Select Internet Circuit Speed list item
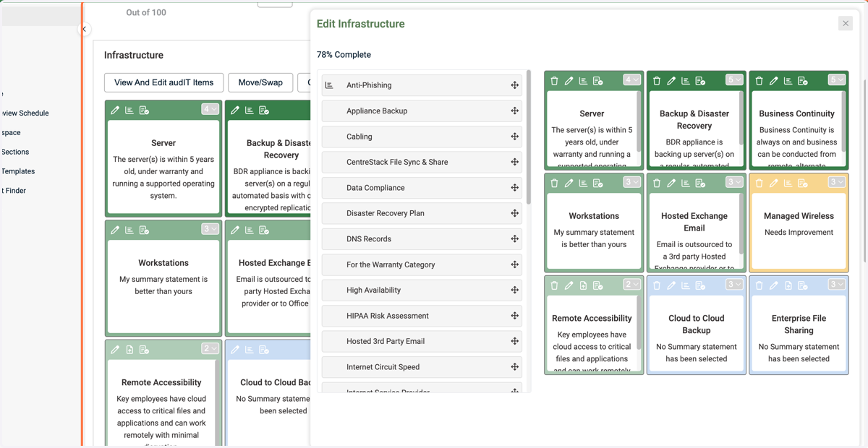Screen dimensions: 868x448 pyautogui.click(x=422, y=367)
